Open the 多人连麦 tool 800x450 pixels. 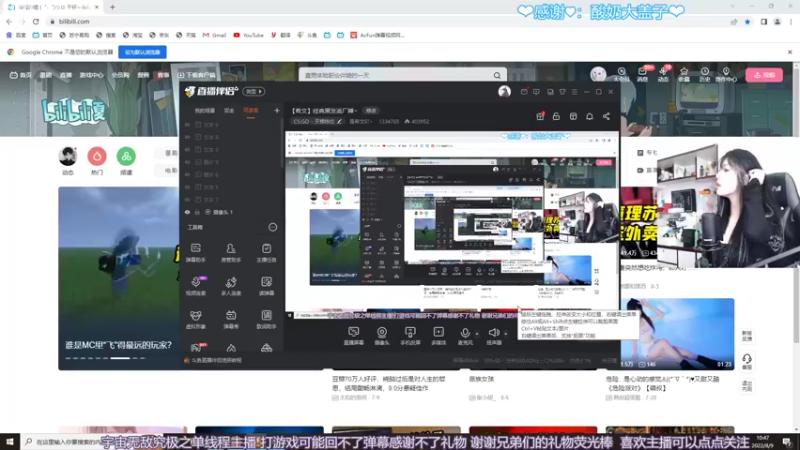click(x=231, y=286)
